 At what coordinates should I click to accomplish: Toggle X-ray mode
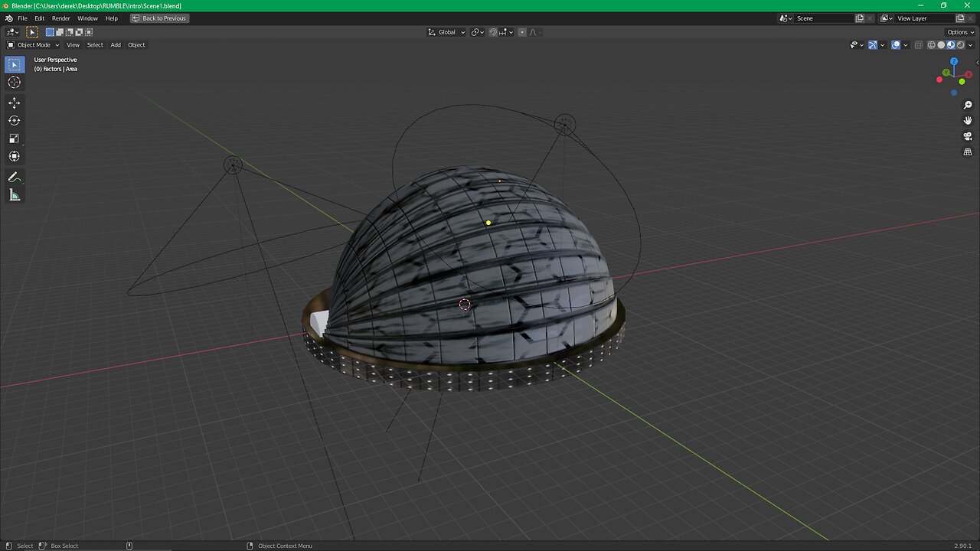[x=919, y=45]
